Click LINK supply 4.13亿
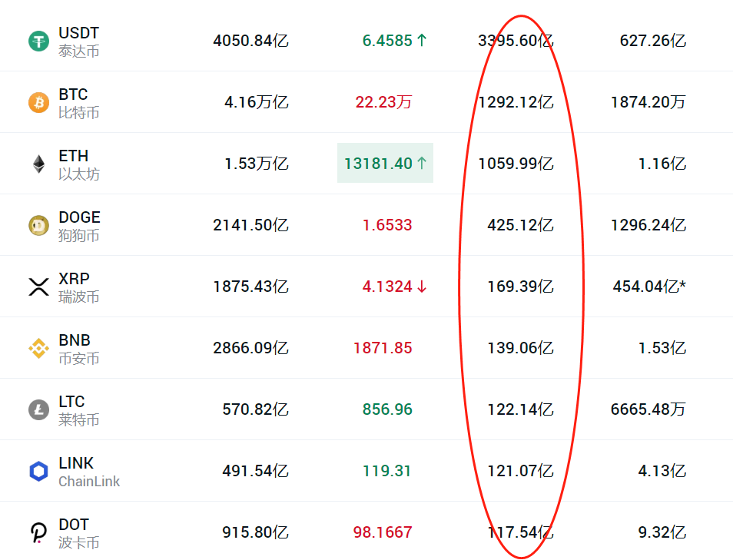The height and width of the screenshot is (560, 733). (x=662, y=471)
